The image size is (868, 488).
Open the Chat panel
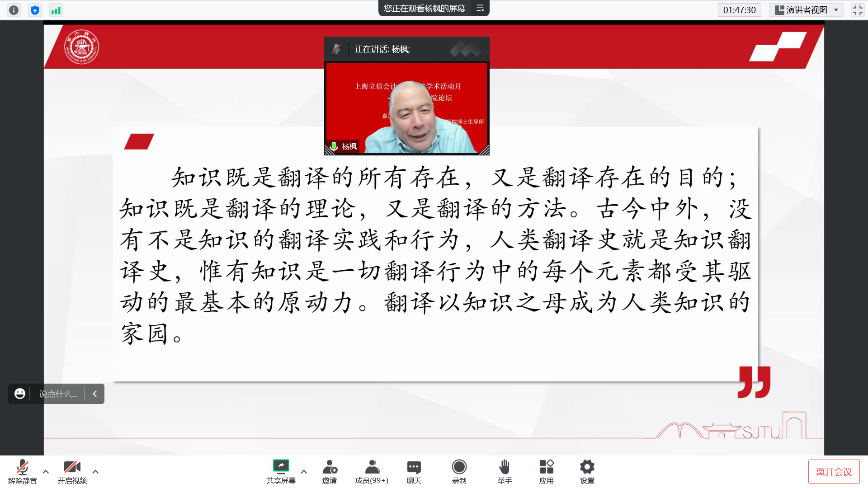(x=414, y=471)
